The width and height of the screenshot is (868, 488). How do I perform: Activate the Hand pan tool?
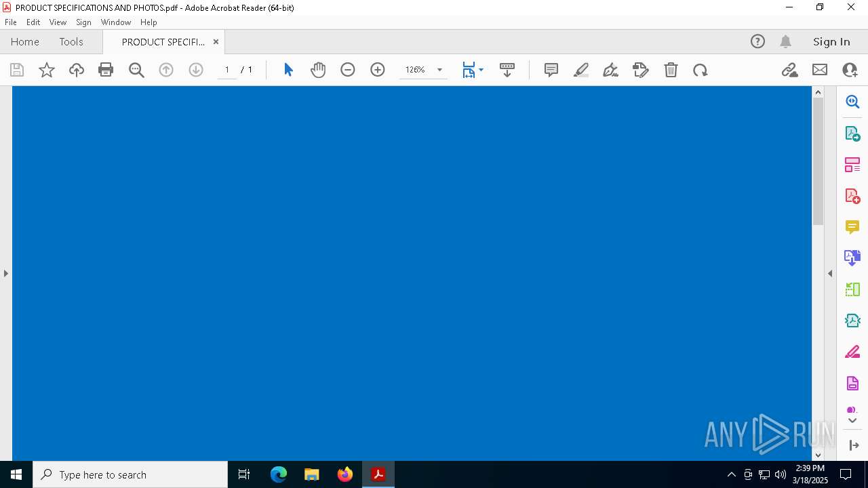coord(318,70)
